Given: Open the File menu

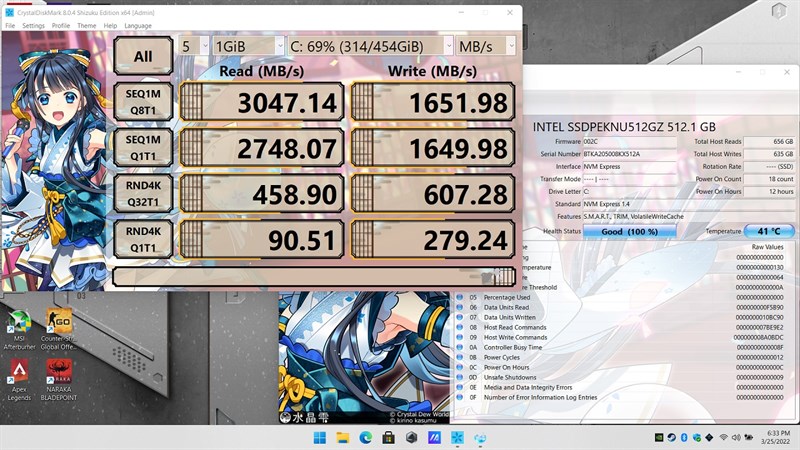Looking at the screenshot, I should pyautogui.click(x=10, y=26).
